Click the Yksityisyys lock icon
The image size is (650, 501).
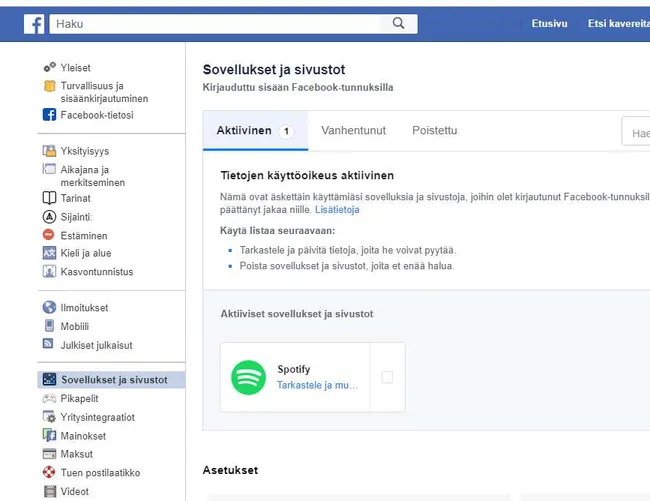(49, 151)
